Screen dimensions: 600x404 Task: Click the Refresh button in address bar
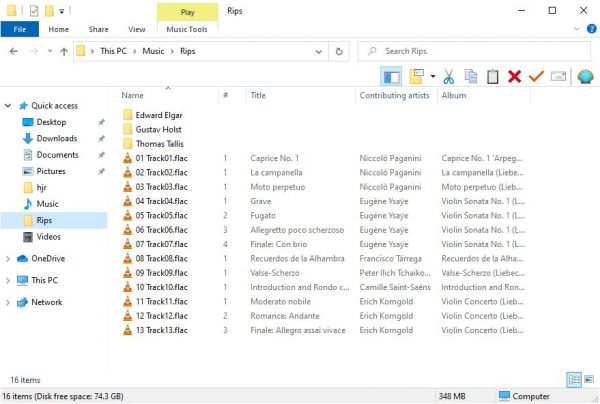click(339, 51)
